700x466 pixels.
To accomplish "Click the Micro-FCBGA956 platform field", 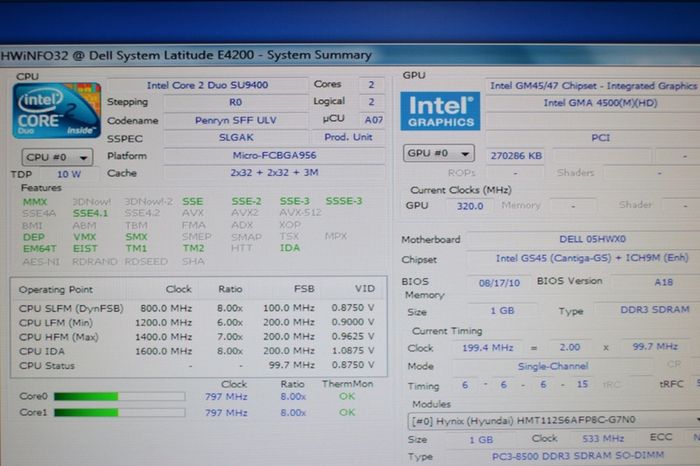I will click(274, 155).
